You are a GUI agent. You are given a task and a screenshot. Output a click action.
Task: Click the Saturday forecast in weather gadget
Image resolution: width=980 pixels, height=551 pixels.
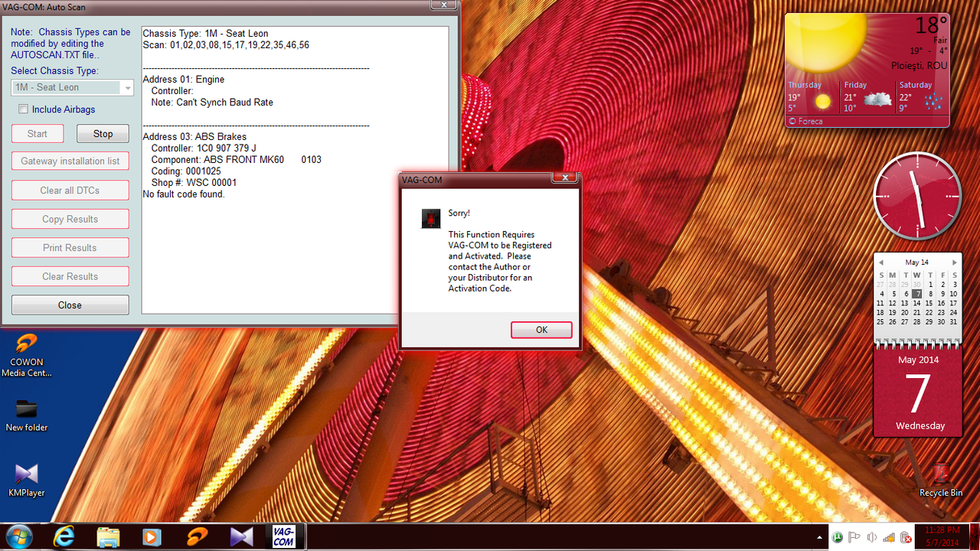[922, 96]
